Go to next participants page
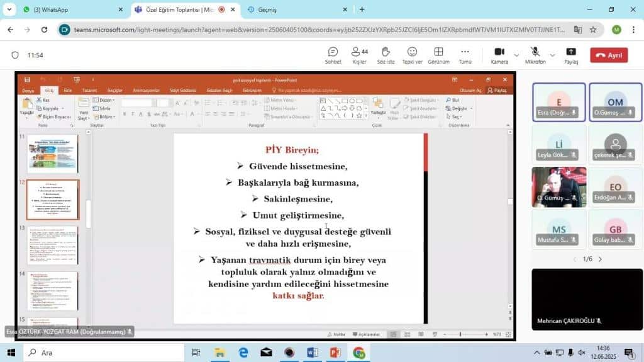Viewport: 644px width, 362px height. point(601,259)
